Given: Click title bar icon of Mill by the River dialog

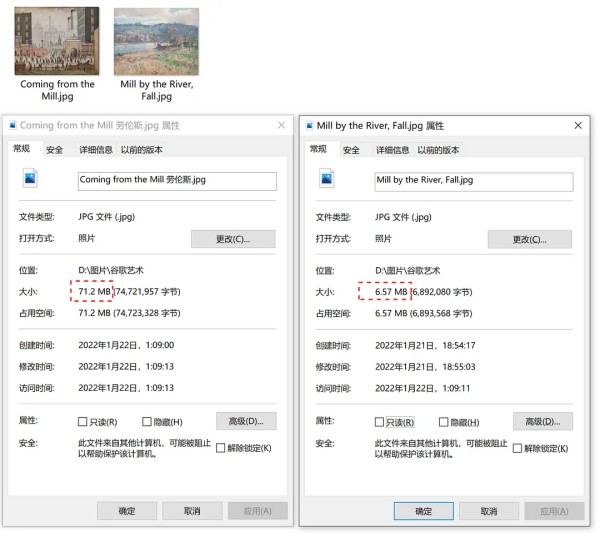Looking at the screenshot, I should 308,126.
